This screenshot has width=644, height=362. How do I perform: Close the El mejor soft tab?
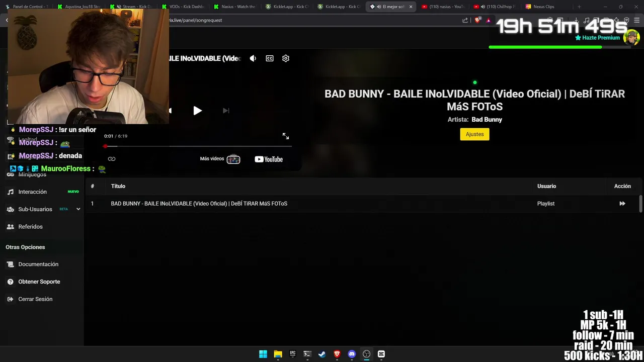411,7
